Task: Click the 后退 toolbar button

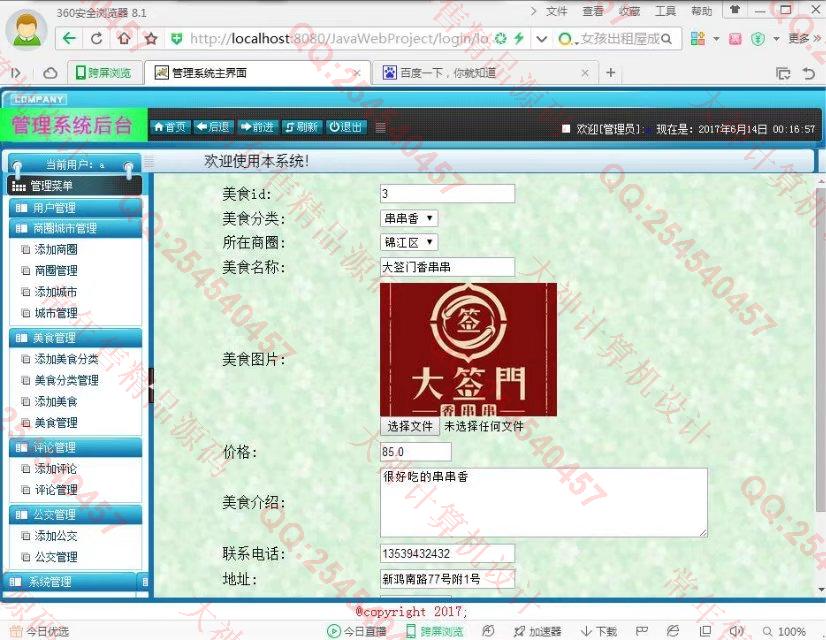Action: (213, 127)
